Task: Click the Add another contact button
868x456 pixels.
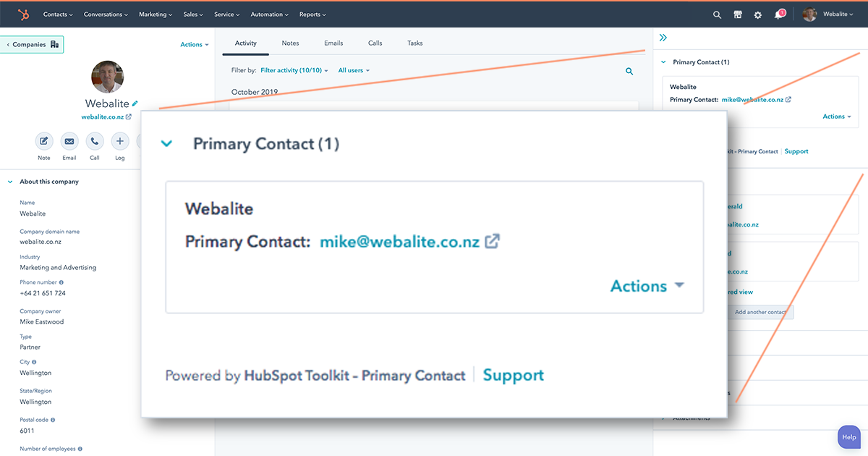Action: (760, 312)
